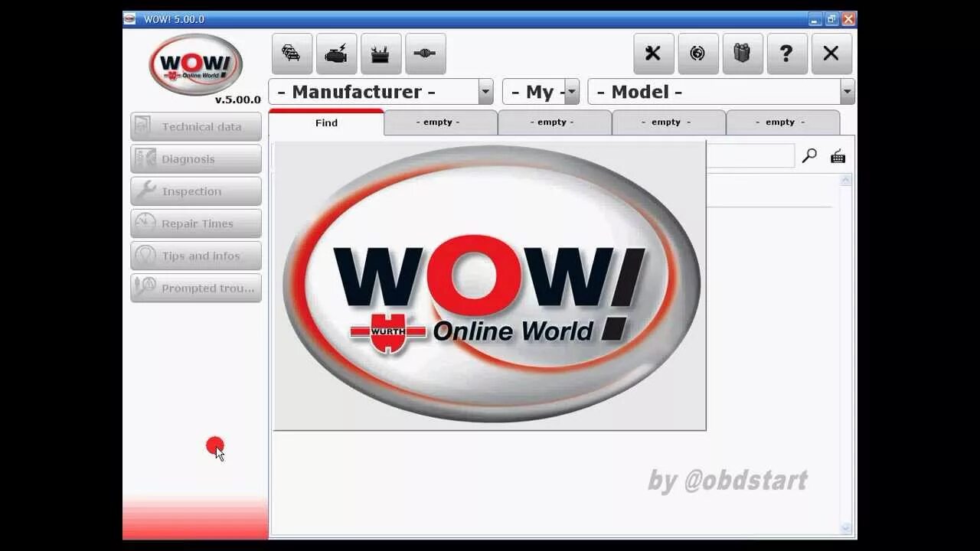Viewport: 980px width, 551px height.
Task: Select the first empty tab
Action: (x=440, y=122)
